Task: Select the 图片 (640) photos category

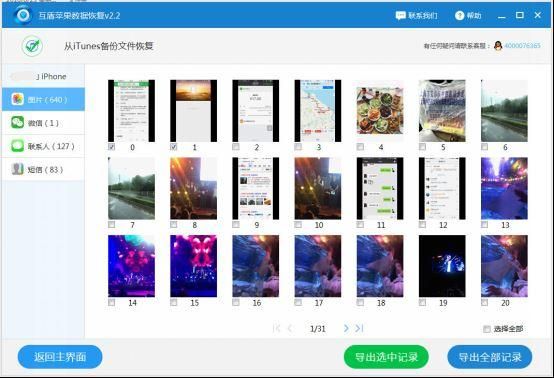Action: click(43, 100)
